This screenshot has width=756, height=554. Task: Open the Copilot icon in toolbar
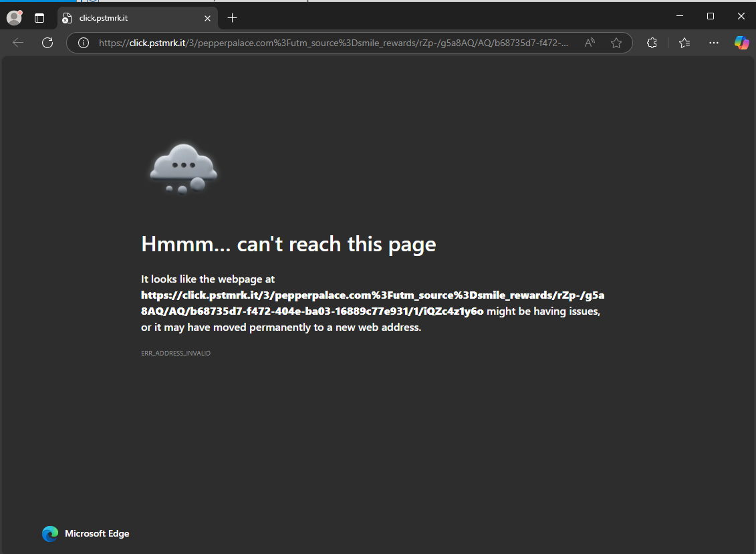741,43
